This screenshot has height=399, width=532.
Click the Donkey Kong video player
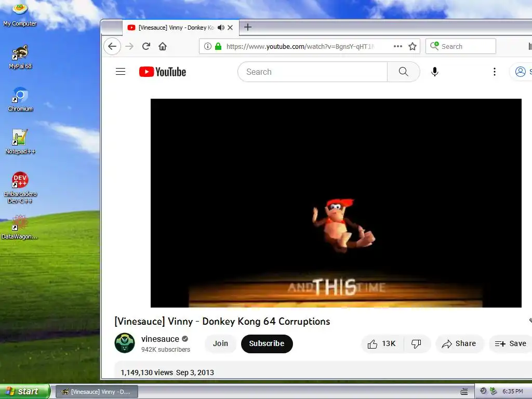[336, 203]
